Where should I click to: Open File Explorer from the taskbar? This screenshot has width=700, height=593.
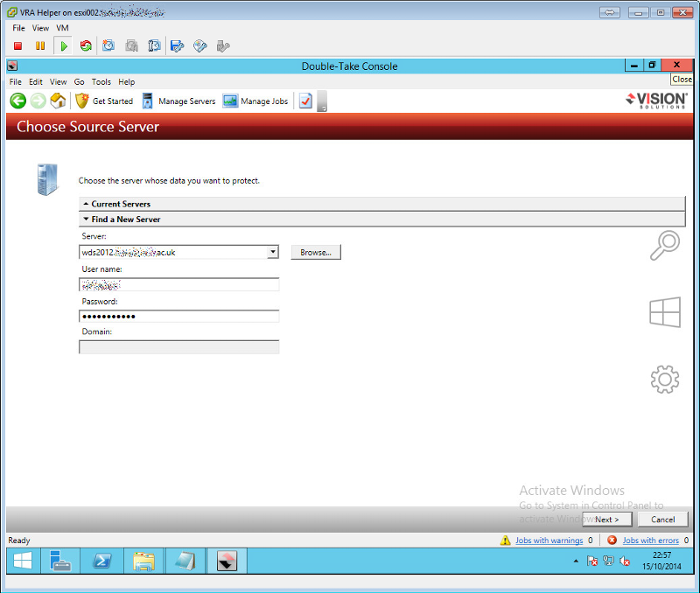143,561
